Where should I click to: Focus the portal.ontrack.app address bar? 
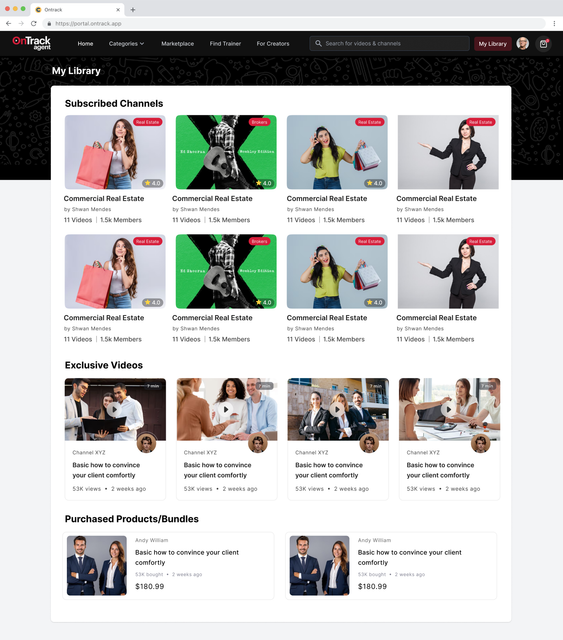tap(294, 24)
